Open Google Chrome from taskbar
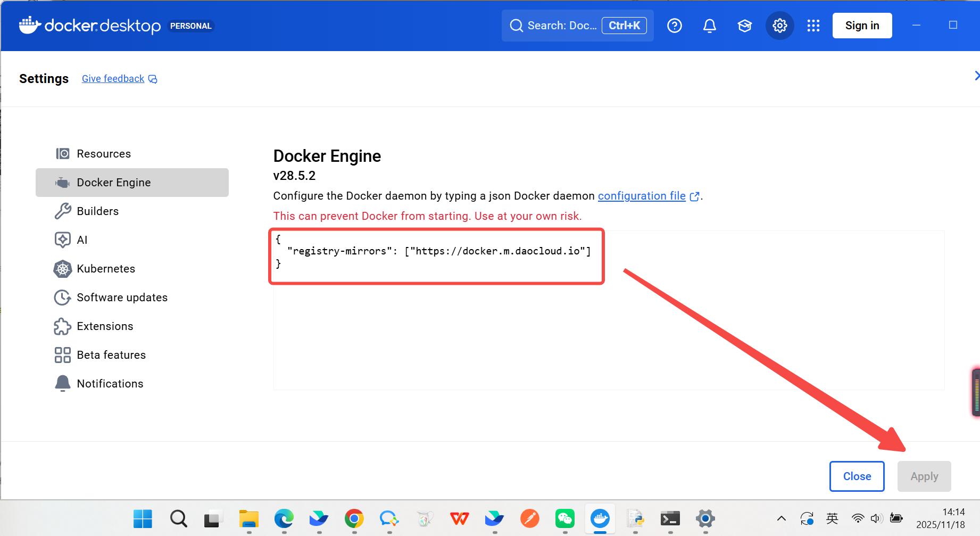 (x=354, y=518)
